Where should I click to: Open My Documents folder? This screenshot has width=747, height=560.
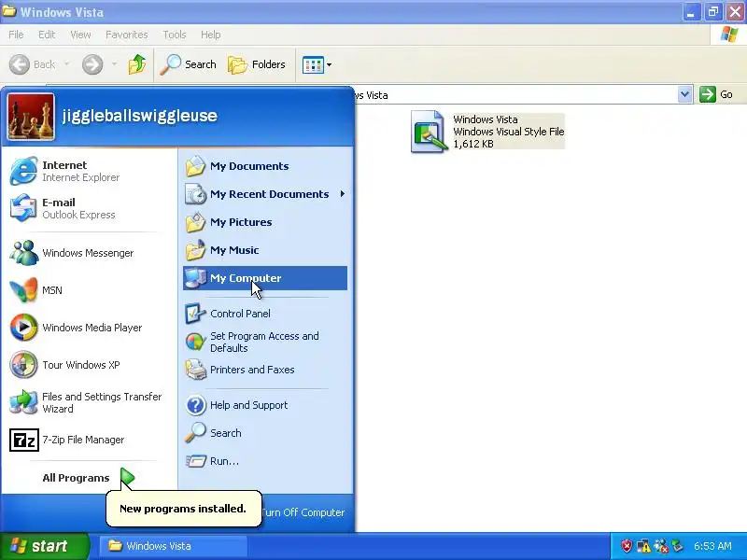pos(265,166)
